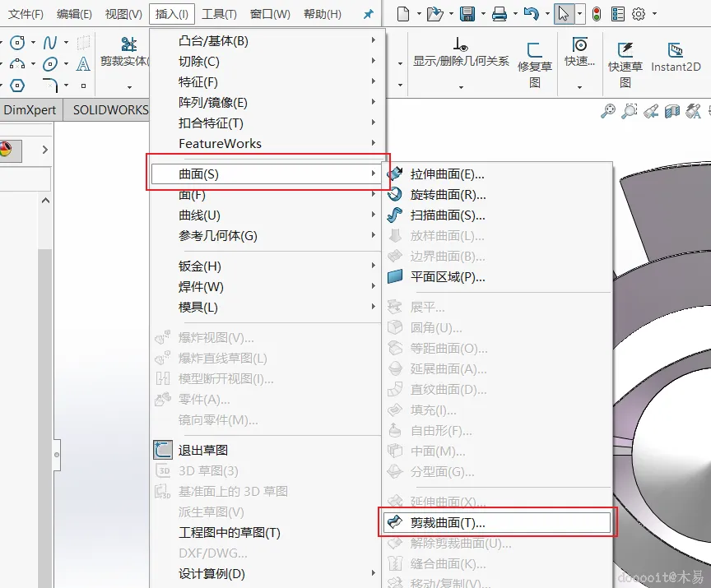Screen dimensions: 711x588
Task: Expand feature manager tabs right chevron
Action: point(44,150)
